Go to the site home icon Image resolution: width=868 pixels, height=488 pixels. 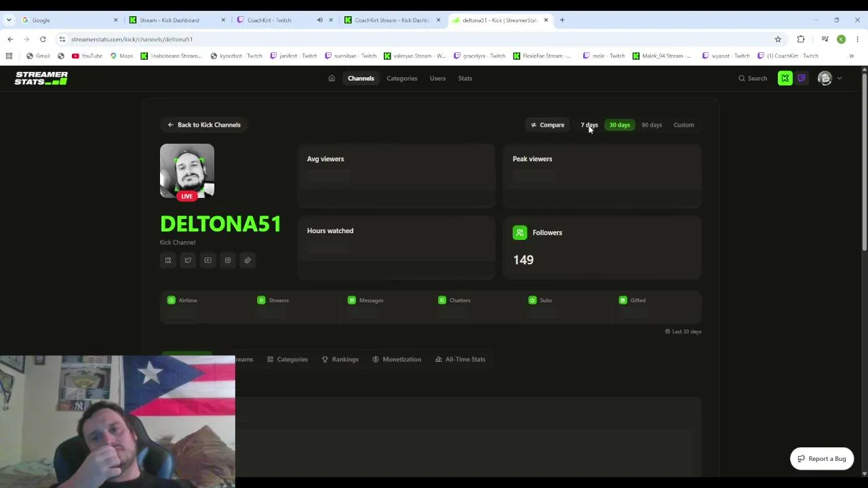click(332, 79)
